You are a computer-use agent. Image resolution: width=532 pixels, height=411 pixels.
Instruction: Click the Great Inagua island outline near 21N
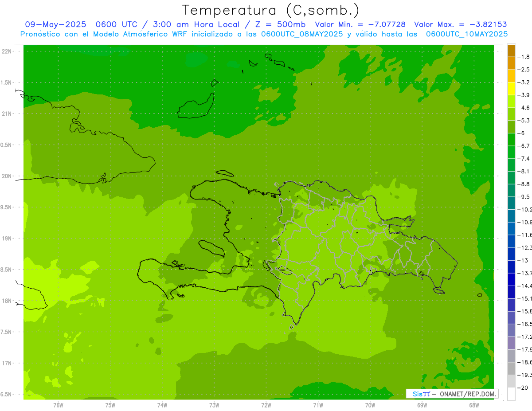point(196,106)
